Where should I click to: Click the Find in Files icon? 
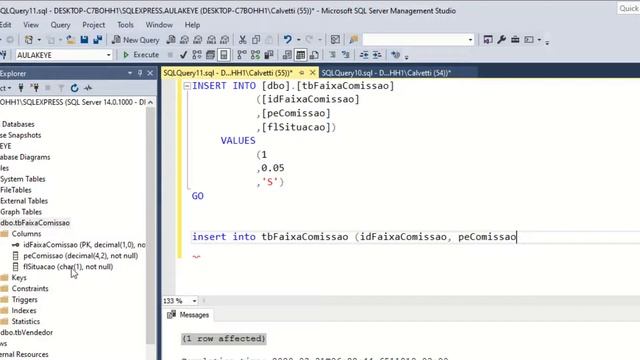click(353, 40)
